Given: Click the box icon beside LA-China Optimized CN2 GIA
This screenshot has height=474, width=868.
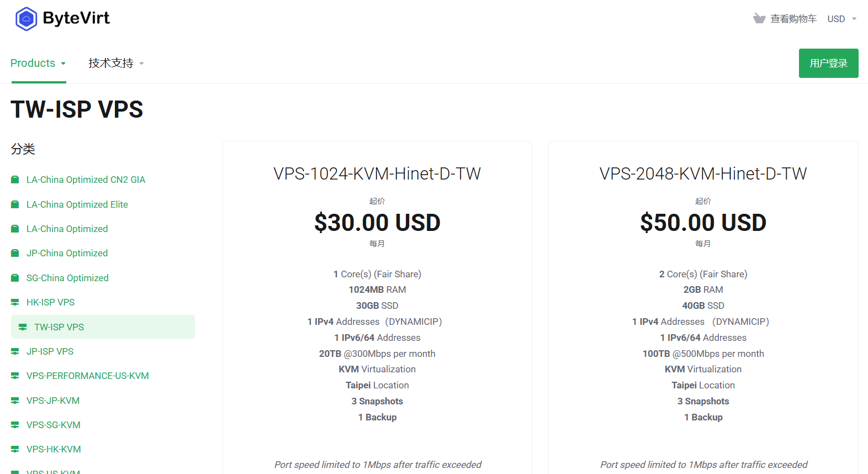Looking at the screenshot, I should pyautogui.click(x=14, y=179).
